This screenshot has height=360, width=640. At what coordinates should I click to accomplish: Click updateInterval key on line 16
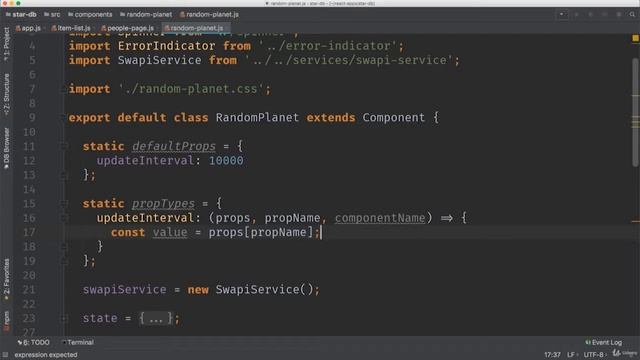coord(145,218)
